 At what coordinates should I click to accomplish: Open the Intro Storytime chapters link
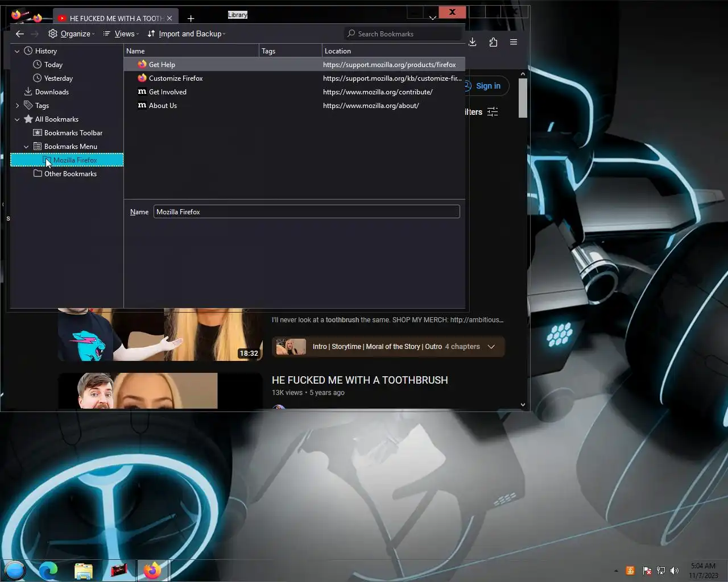[377, 347]
